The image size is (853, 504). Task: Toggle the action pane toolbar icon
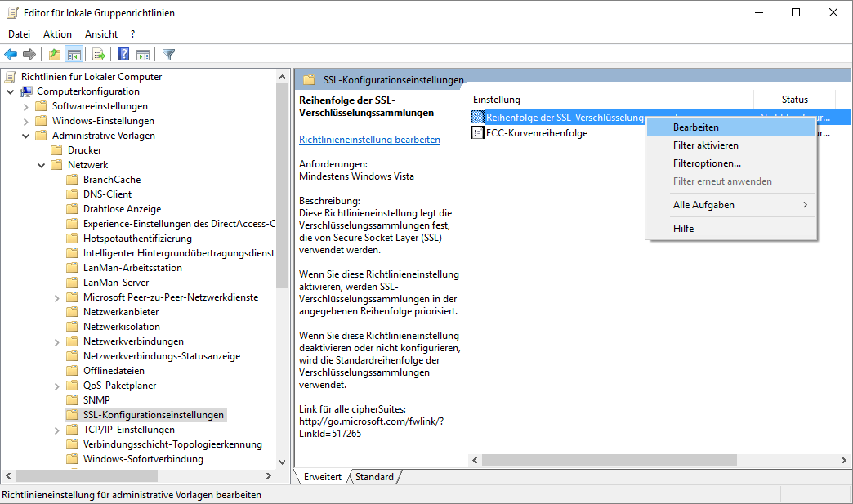pos(143,55)
